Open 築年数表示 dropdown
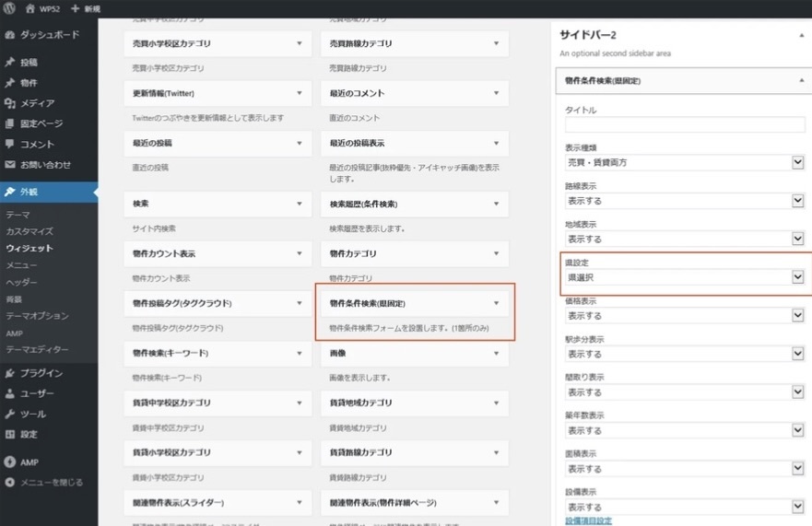The height and width of the screenshot is (526, 812). point(685,431)
